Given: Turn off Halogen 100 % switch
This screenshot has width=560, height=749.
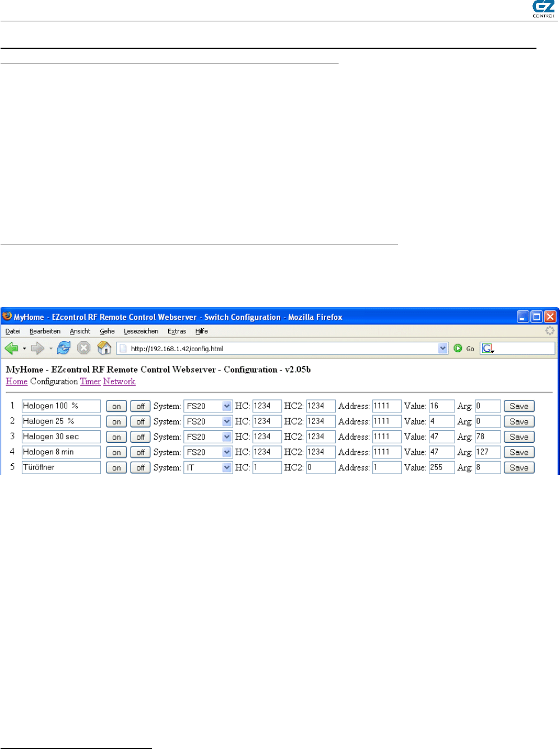Looking at the screenshot, I should coord(141,406).
